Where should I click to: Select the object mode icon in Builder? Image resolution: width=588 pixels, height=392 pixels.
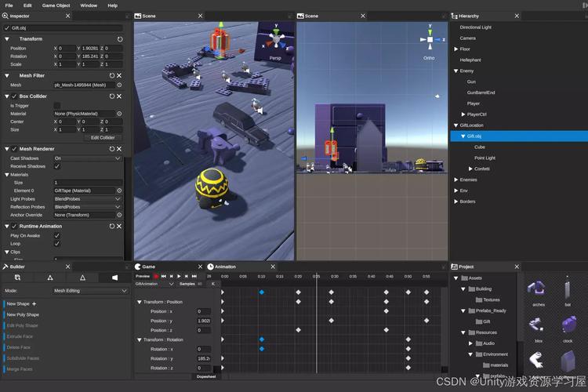click(17, 278)
